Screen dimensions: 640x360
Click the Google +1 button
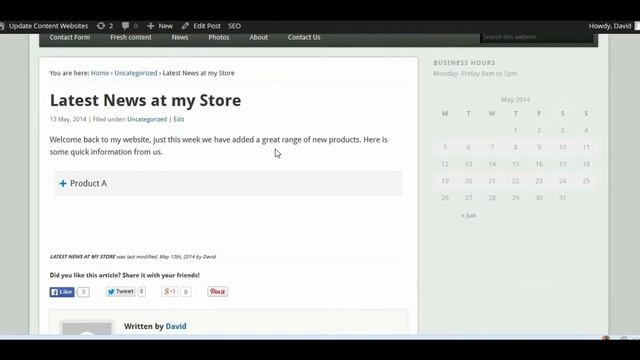[169, 291]
